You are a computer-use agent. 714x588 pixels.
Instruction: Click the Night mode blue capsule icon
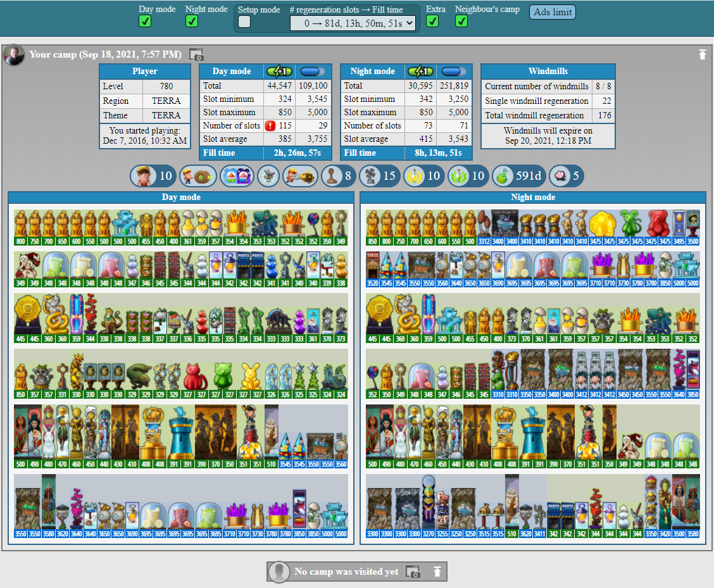click(454, 72)
